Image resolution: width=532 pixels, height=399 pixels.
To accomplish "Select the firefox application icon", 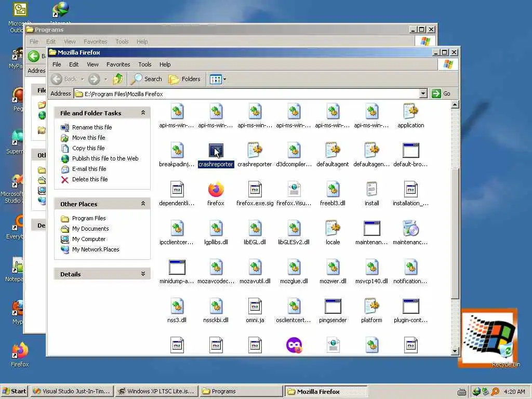I will pos(216,189).
